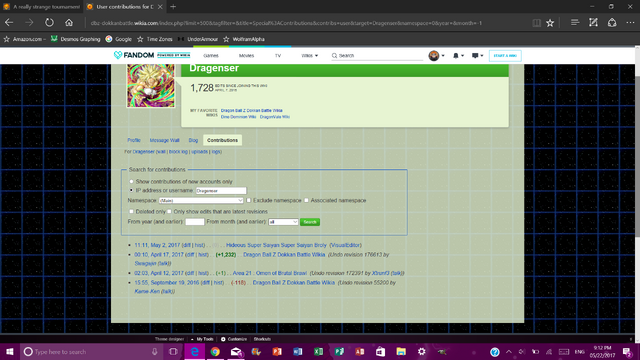Open Dragon Ball Z Dokkan Battle Wikia favorite

pyautogui.click(x=251, y=111)
